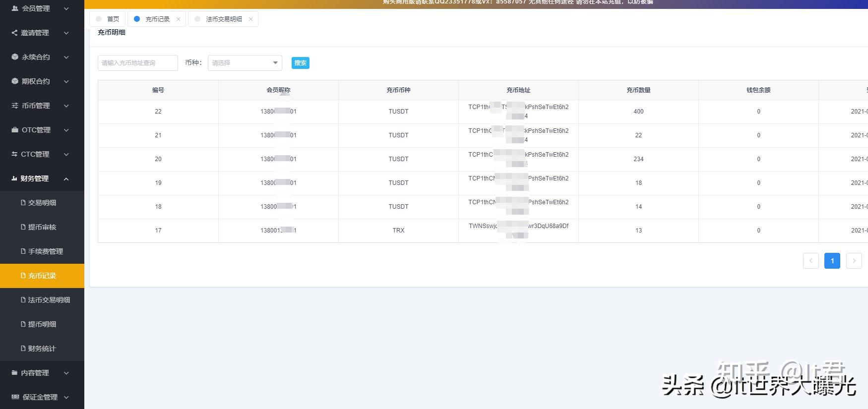Viewport: 868px width, 409px height.
Task: Go to the previous page arrow
Action: tap(811, 261)
